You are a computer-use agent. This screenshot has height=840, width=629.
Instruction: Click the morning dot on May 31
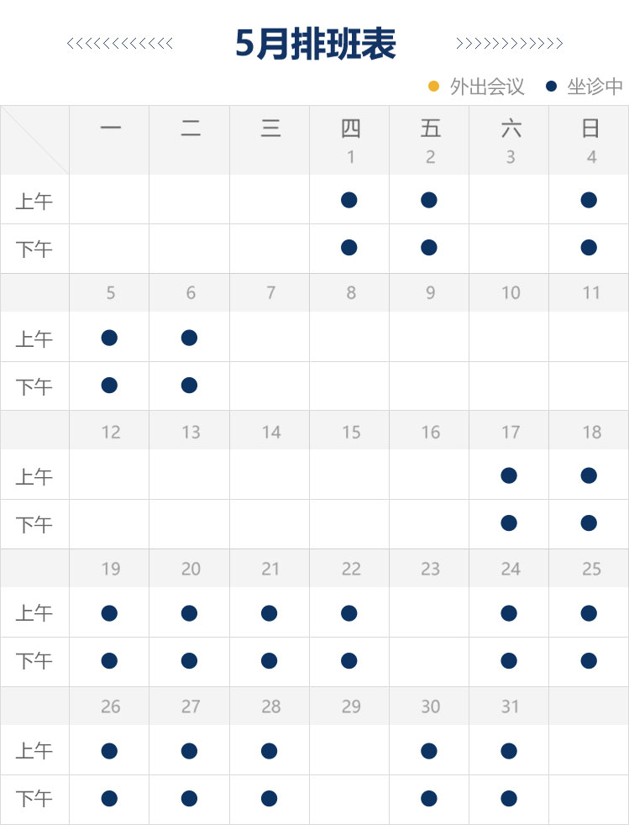pos(509,751)
